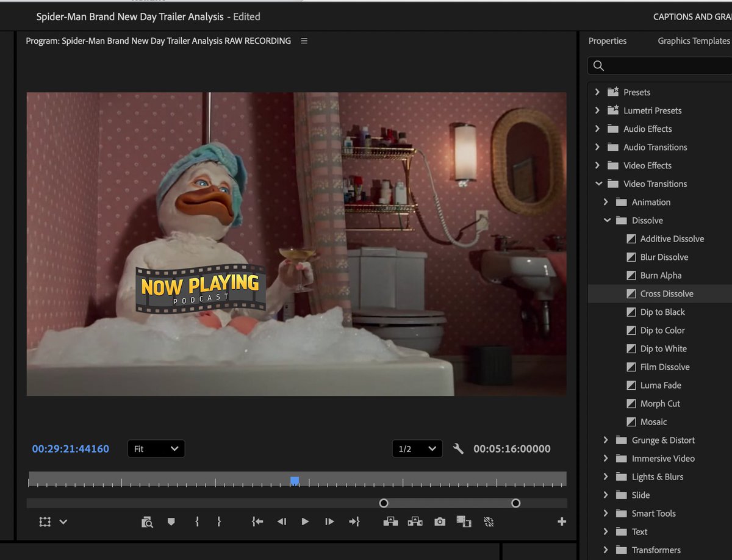
Task: Click the zoom scroll bar between handles
Action: pyautogui.click(x=450, y=503)
